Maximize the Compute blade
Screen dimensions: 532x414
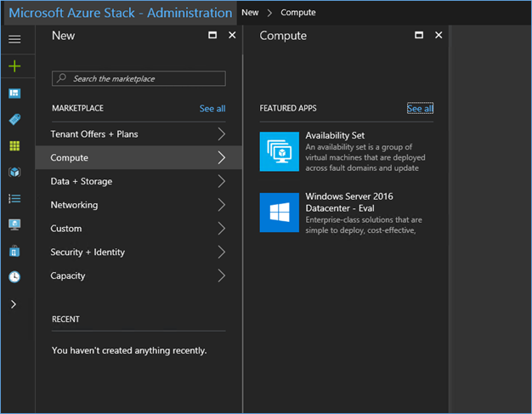419,35
